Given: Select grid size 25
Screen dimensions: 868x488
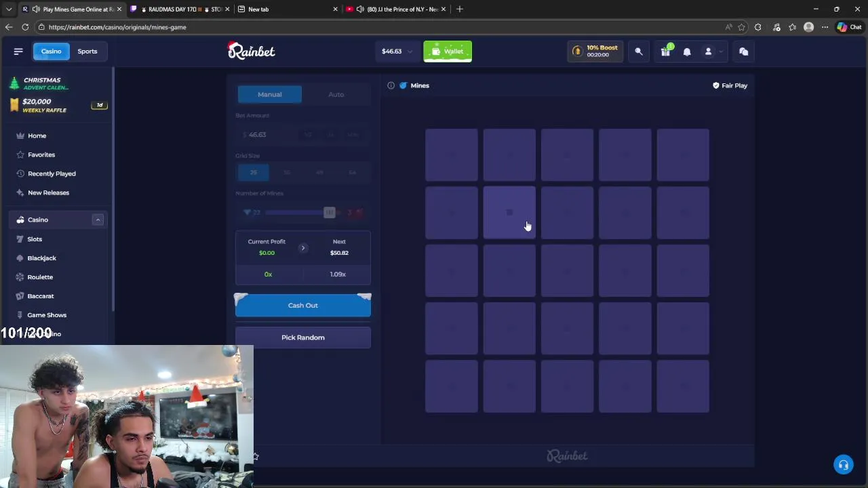Looking at the screenshot, I should pos(254,172).
